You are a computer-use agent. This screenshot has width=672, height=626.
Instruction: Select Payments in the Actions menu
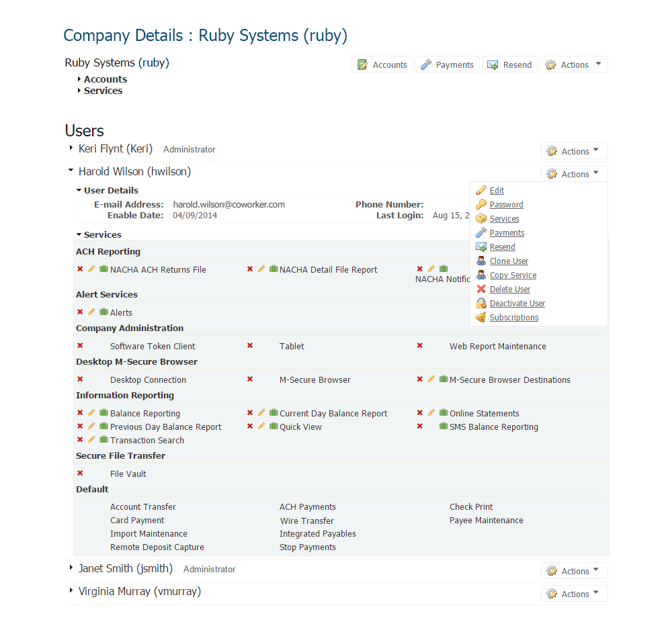tap(507, 232)
